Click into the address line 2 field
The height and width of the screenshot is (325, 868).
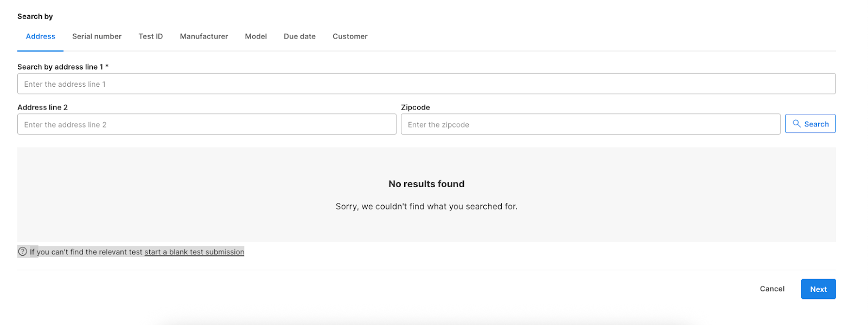tap(207, 125)
